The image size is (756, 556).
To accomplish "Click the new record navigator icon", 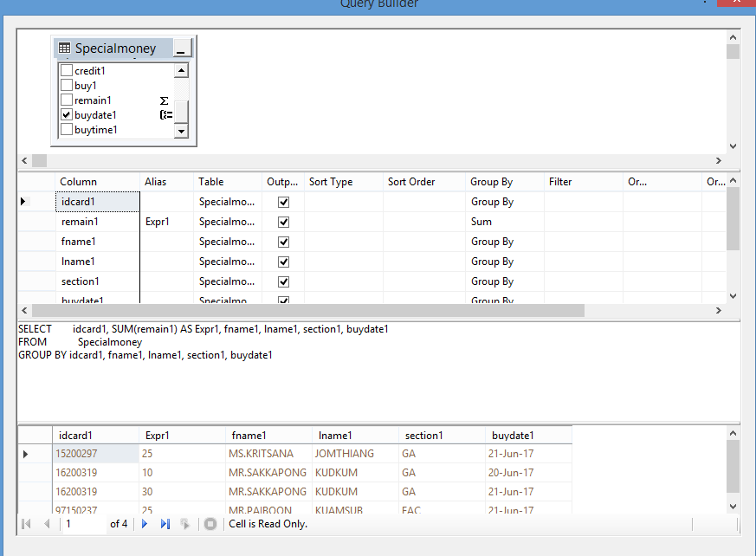I will pyautogui.click(x=185, y=524).
